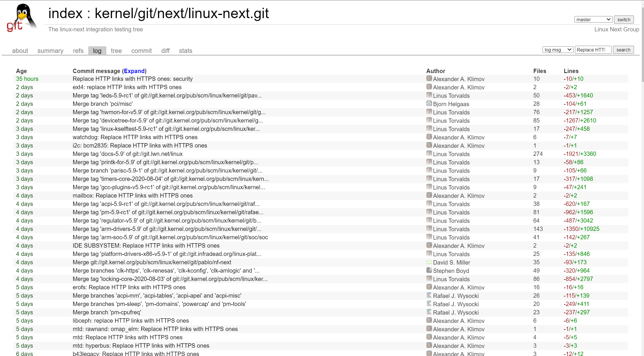Click avatar on 'Merge branch pm-cpufreq' row
644x356 pixels.
[429, 312]
